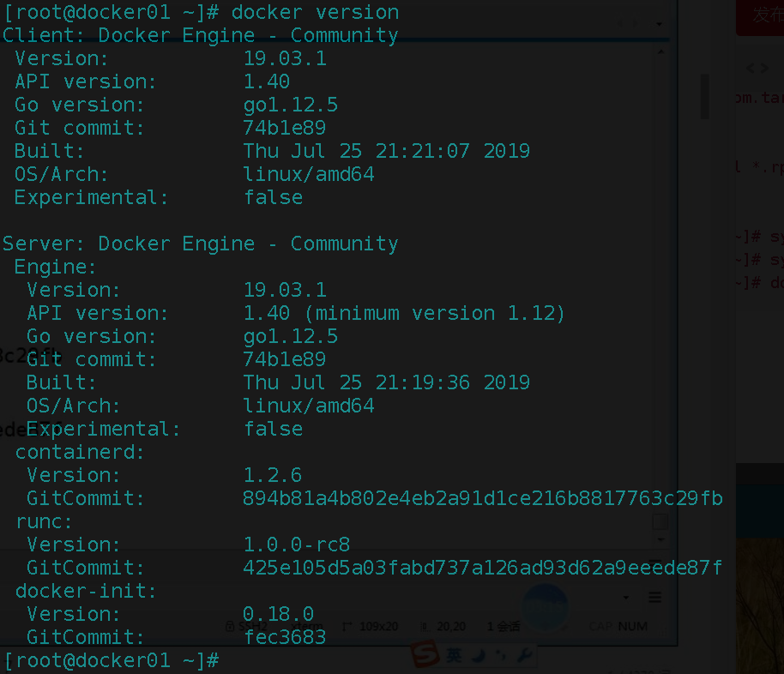Open the tab list dropdown arrow at top
This screenshot has height=674, width=784.
click(x=659, y=24)
